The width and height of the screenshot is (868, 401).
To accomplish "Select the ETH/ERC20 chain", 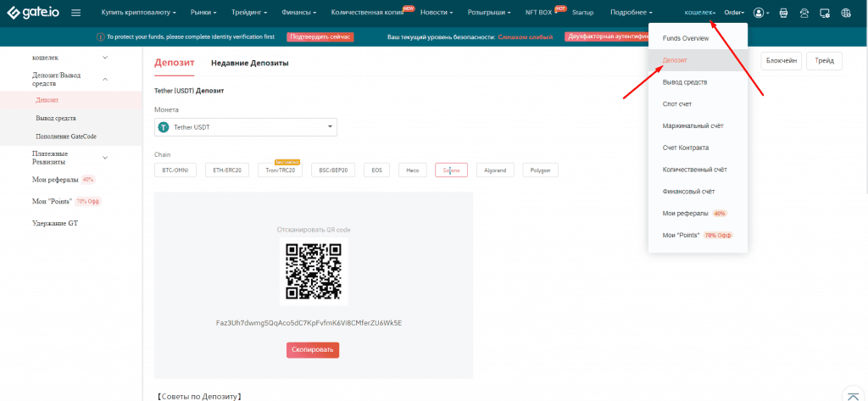I will pos(227,170).
